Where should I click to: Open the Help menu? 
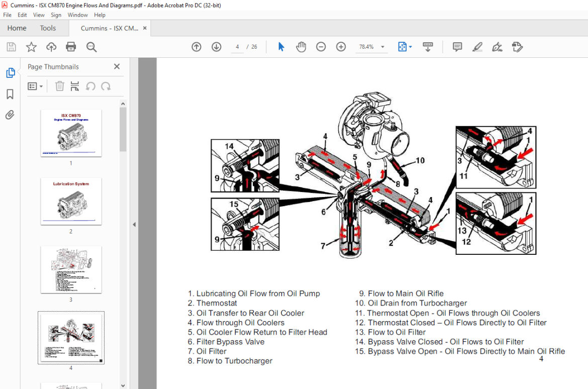click(x=100, y=15)
